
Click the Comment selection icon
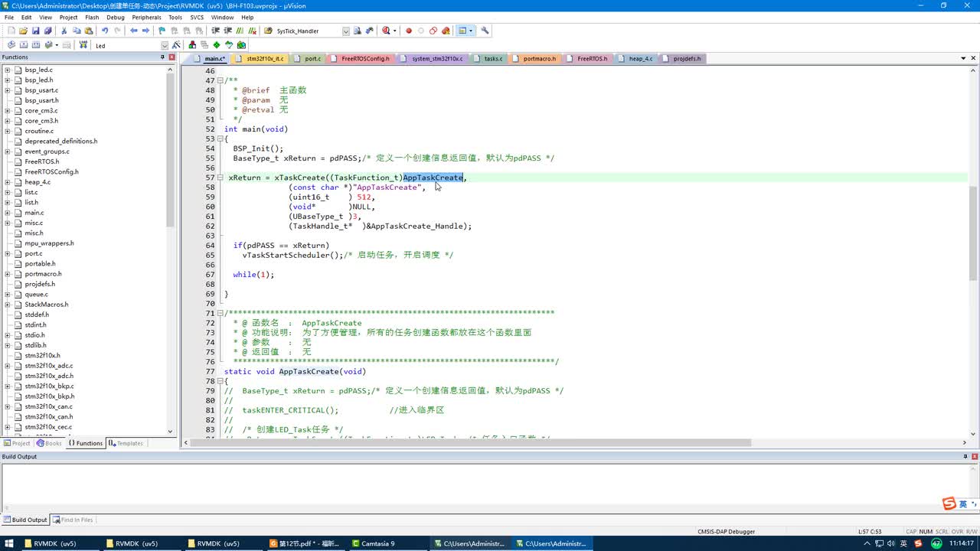click(x=240, y=31)
